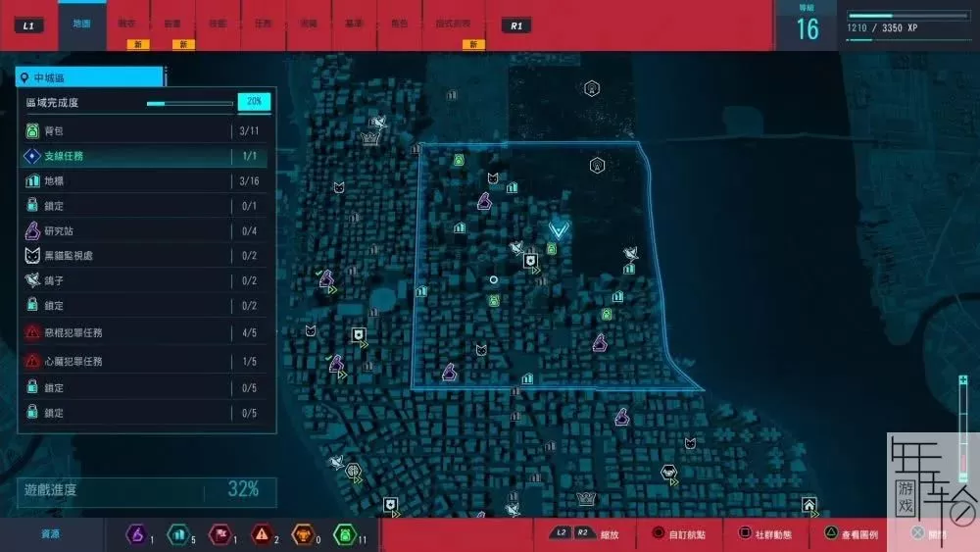Image resolution: width=980 pixels, height=552 pixels.
Task: Click the 鴿子 pigeon icon in list
Action: tap(31, 281)
